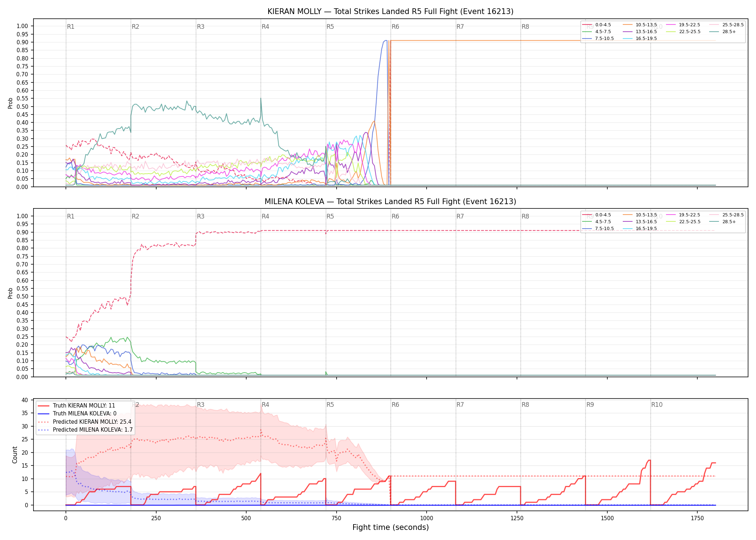The width and height of the screenshot is (756, 540).
Task: Click the 'Prob' axis label of Kieran Molly chart
Action: click(x=10, y=103)
